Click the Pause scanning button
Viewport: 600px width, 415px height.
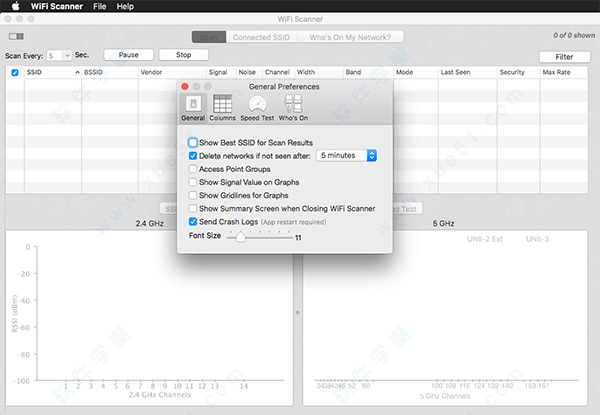(x=129, y=55)
